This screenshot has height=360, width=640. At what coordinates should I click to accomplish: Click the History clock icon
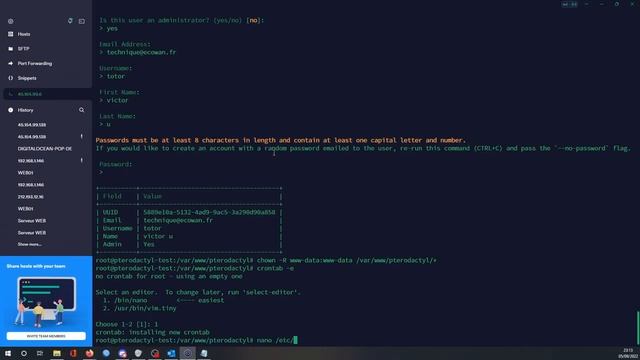11,110
